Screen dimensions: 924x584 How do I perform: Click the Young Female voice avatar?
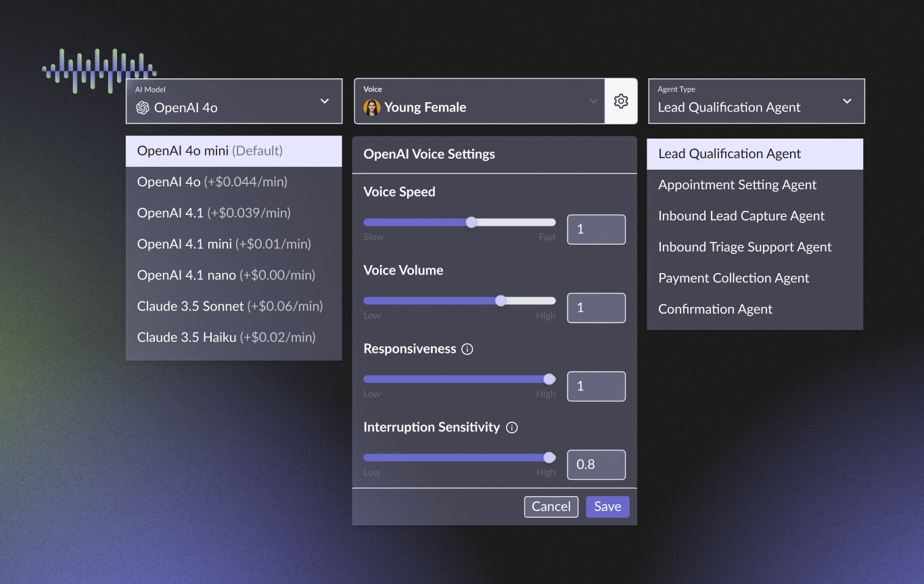tap(372, 107)
